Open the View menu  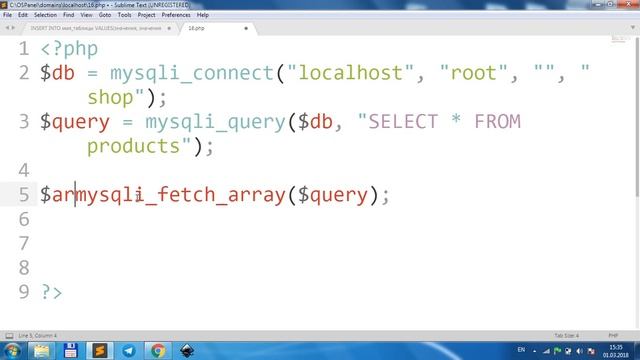[87, 15]
